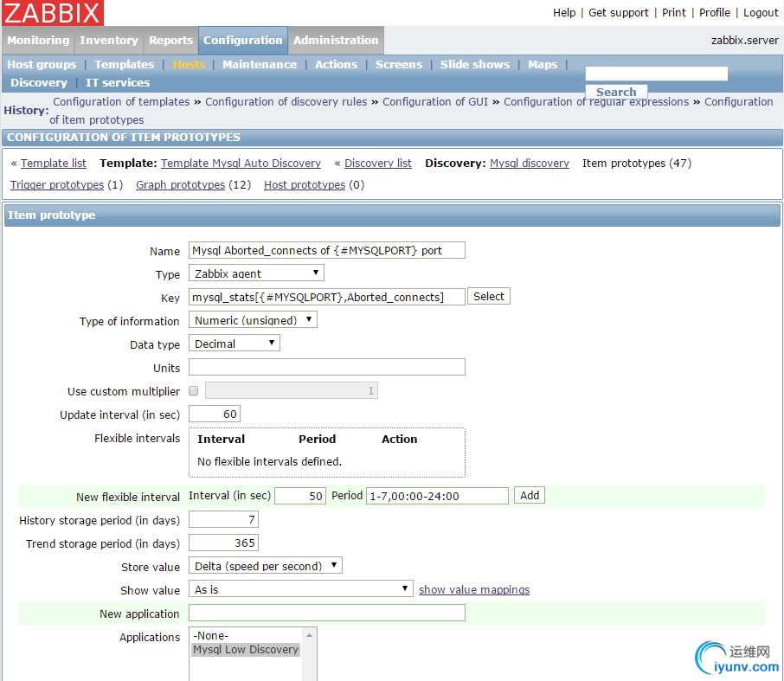Viewport: 784px width, 681px height.
Task: Open the Type of information dropdown
Action: [253, 320]
